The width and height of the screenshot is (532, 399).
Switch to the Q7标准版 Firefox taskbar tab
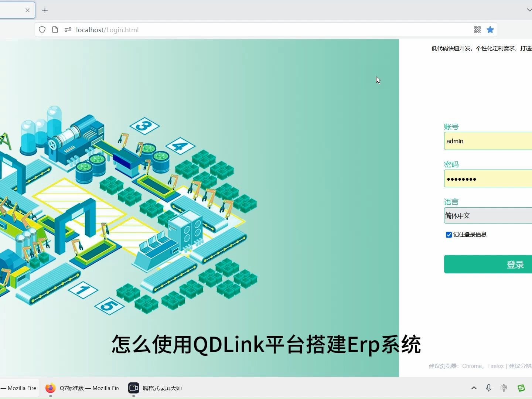82,388
